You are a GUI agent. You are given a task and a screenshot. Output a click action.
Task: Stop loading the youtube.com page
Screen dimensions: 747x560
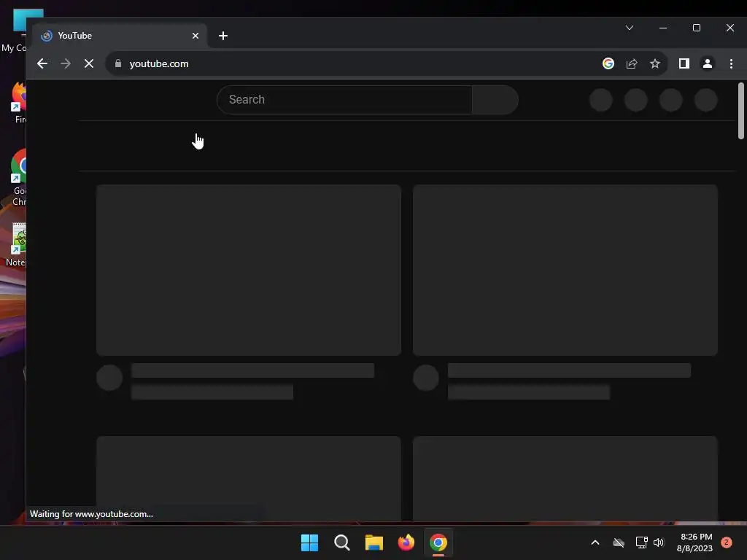point(88,63)
